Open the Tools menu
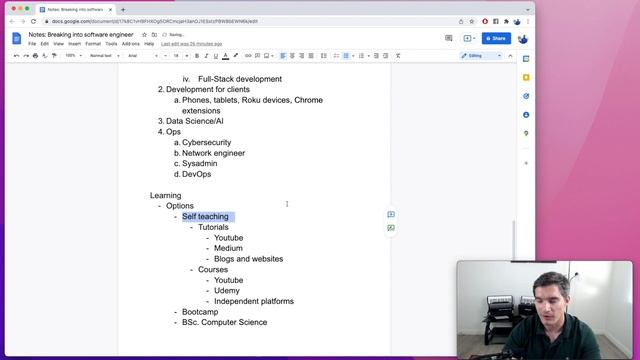This screenshot has height=360, width=640. coord(111,44)
